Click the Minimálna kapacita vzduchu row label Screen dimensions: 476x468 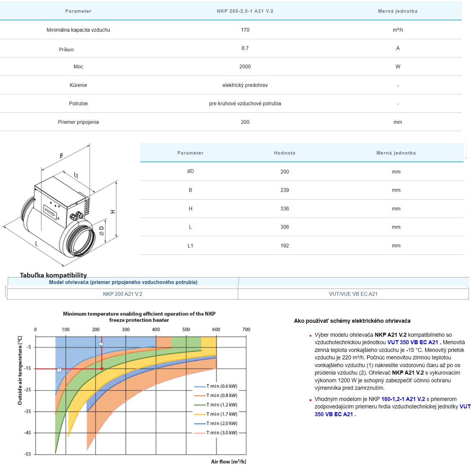click(78, 30)
